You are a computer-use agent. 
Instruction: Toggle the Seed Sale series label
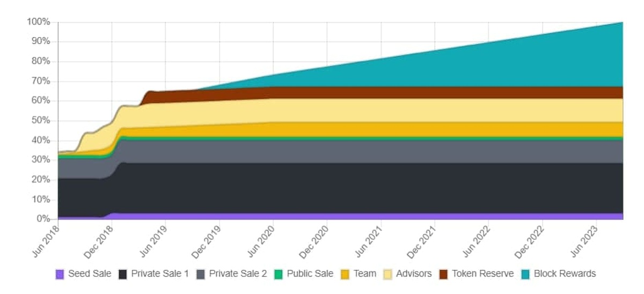(x=90, y=274)
